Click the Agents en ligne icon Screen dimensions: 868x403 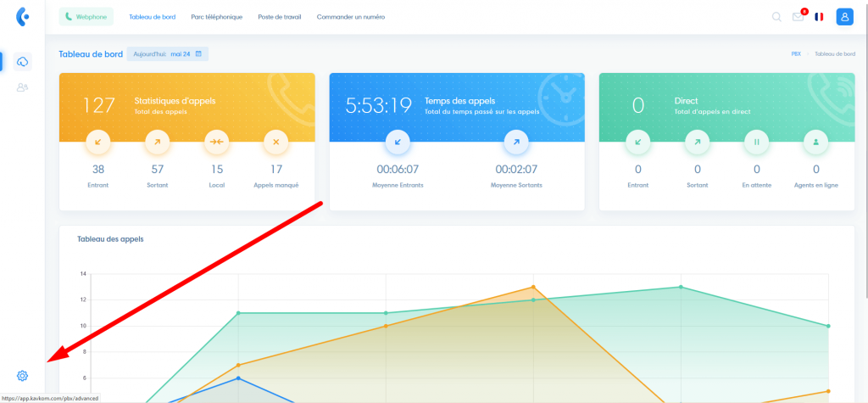pyautogui.click(x=815, y=143)
